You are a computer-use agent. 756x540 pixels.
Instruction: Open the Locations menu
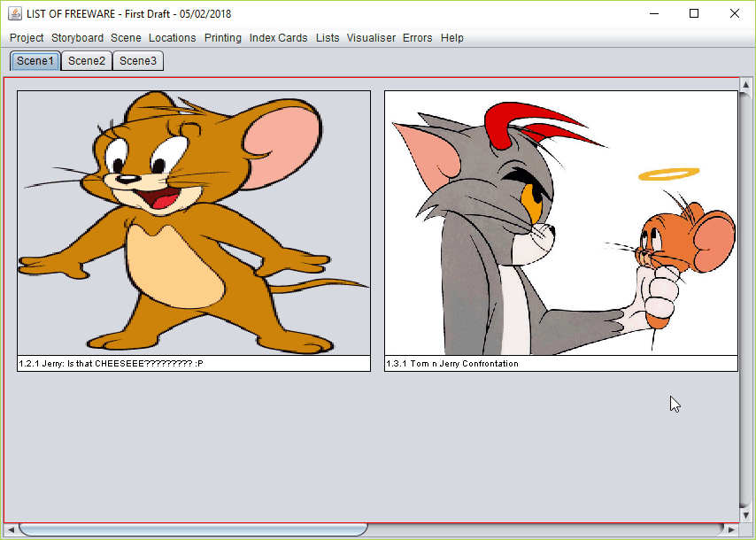point(172,37)
